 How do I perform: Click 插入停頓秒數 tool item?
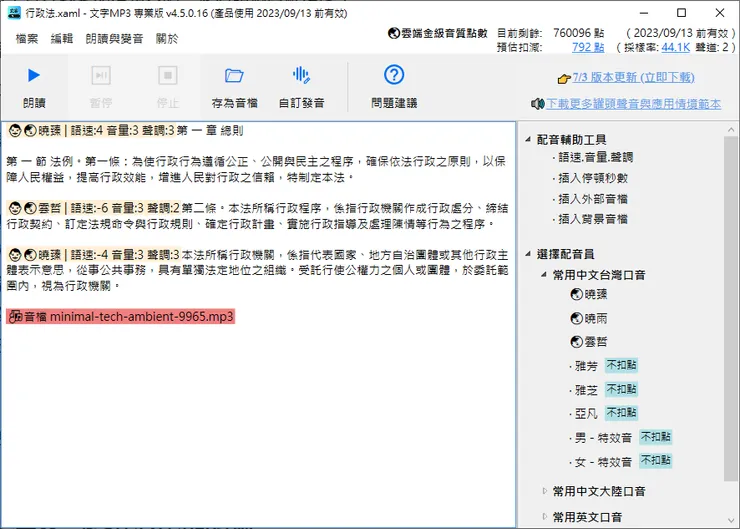coord(593,178)
